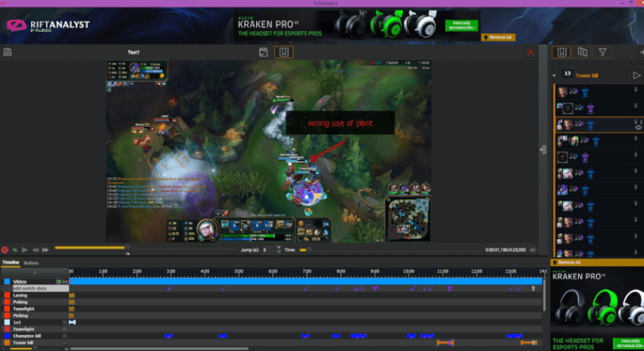Click the red record button
The width and height of the screenshot is (644, 351).
(5, 249)
